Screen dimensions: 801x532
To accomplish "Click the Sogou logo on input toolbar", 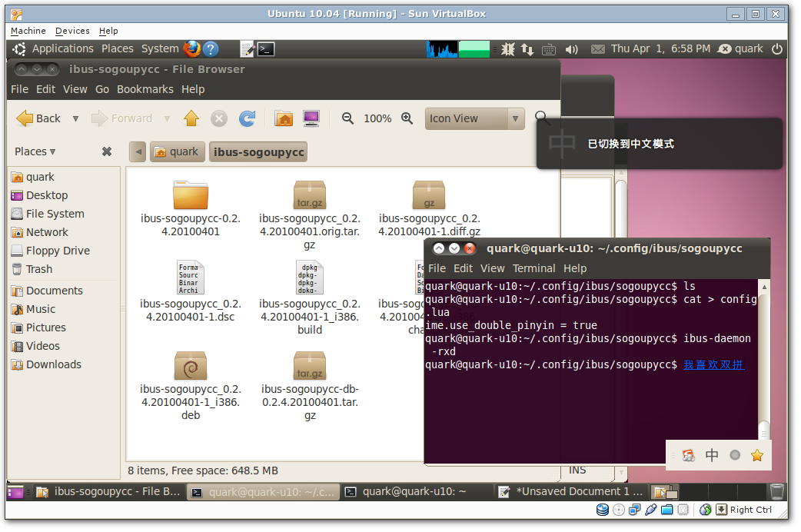I will coord(689,455).
